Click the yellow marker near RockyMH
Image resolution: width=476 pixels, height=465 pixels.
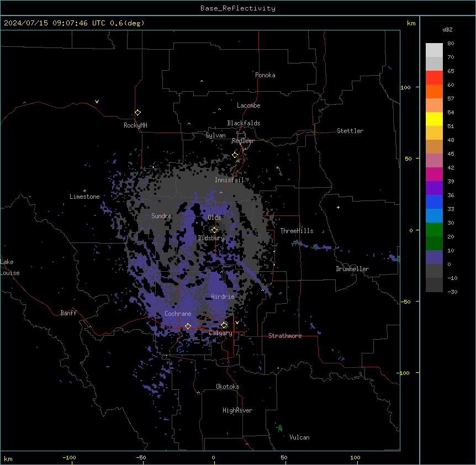pyautogui.click(x=137, y=113)
